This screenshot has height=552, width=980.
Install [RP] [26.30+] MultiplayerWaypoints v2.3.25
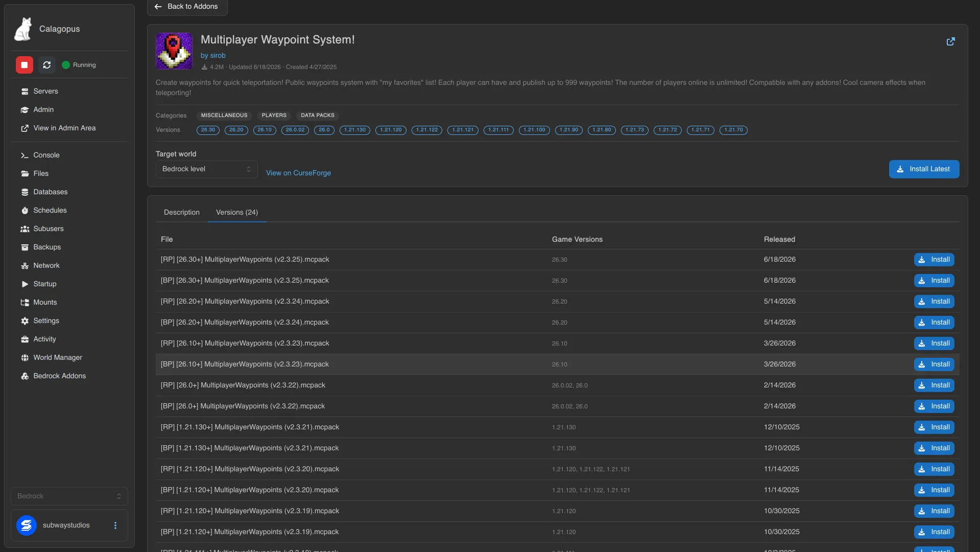pyautogui.click(x=934, y=260)
